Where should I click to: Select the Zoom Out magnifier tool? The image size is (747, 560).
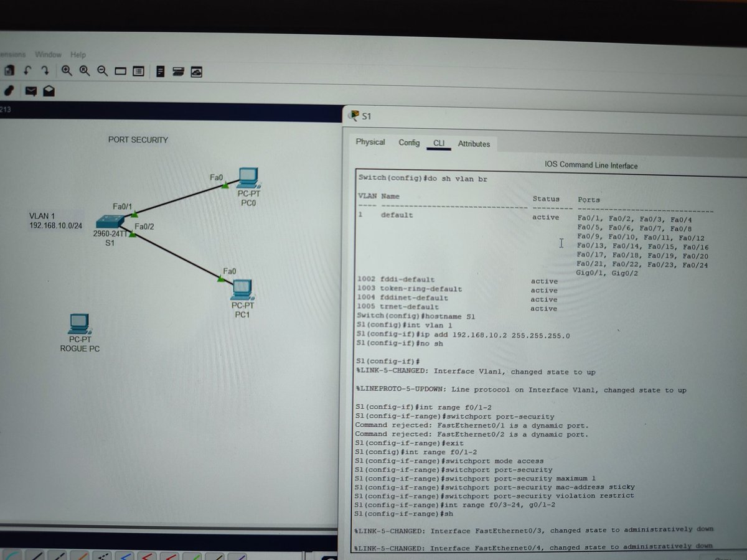click(102, 70)
